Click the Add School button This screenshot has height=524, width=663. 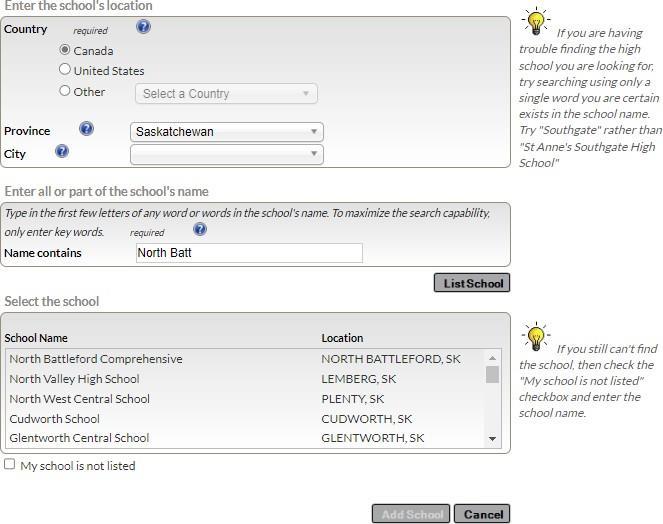[x=411, y=514]
